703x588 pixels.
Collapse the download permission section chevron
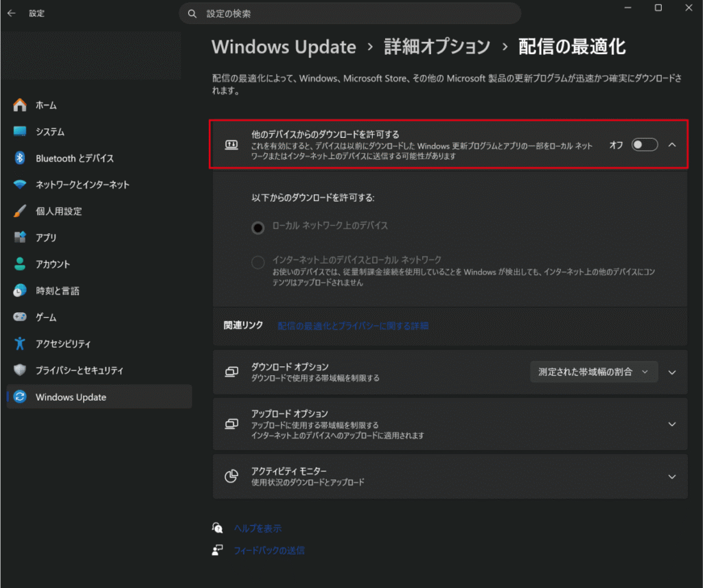click(x=672, y=145)
